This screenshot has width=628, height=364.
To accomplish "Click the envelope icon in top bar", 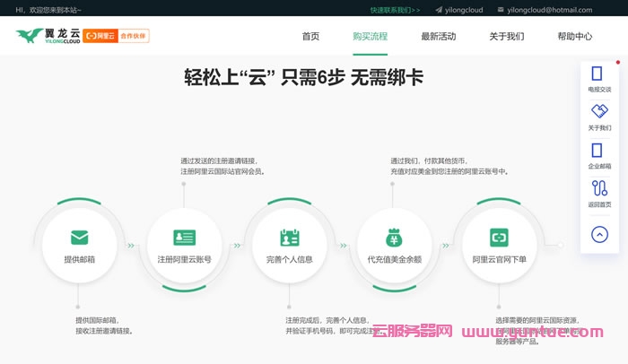I will coord(501,10).
